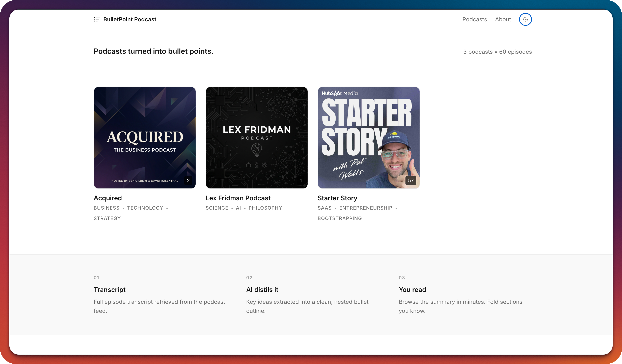Click the episode count badge on Lex Fridman
Image resolution: width=622 pixels, height=364 pixels.
click(x=301, y=180)
